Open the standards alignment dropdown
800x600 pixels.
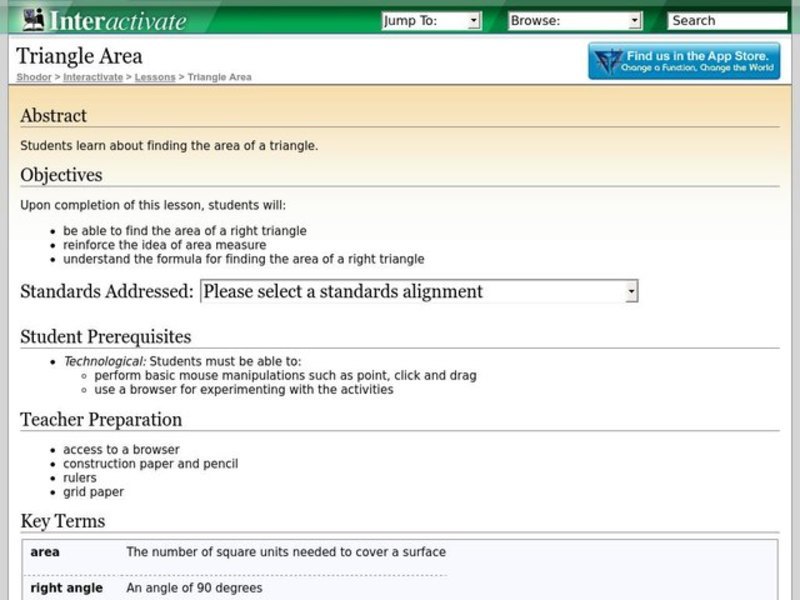tap(419, 292)
